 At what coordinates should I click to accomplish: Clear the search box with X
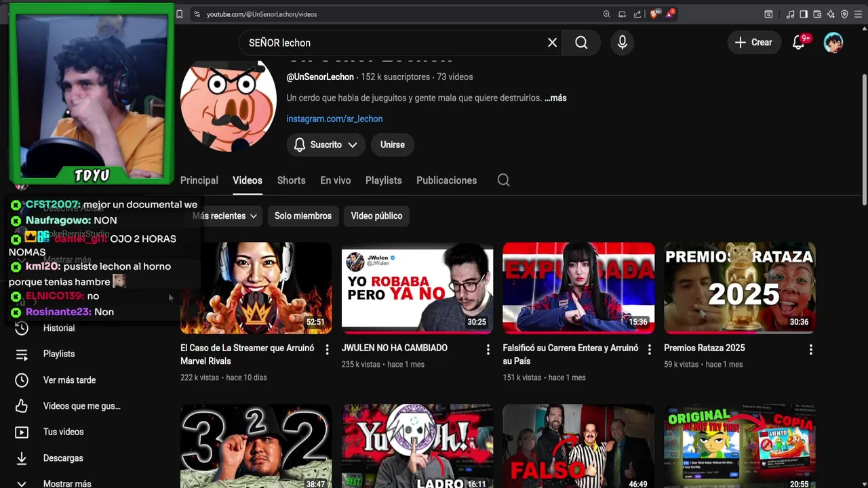tap(553, 43)
